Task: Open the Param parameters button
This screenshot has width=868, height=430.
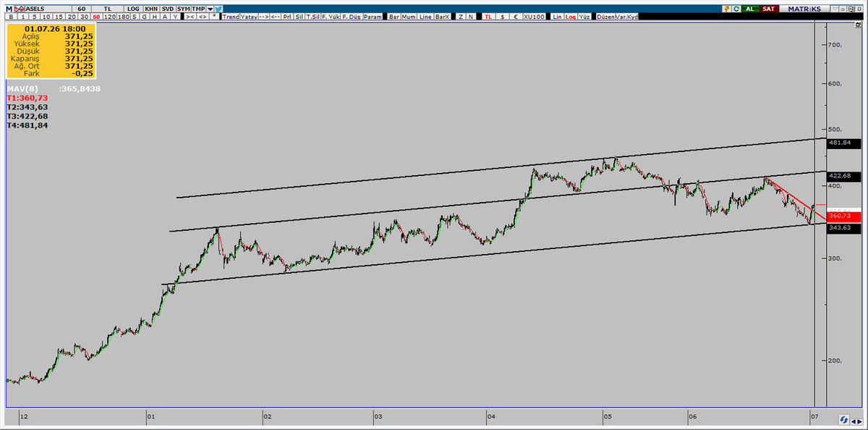Action: [x=373, y=17]
